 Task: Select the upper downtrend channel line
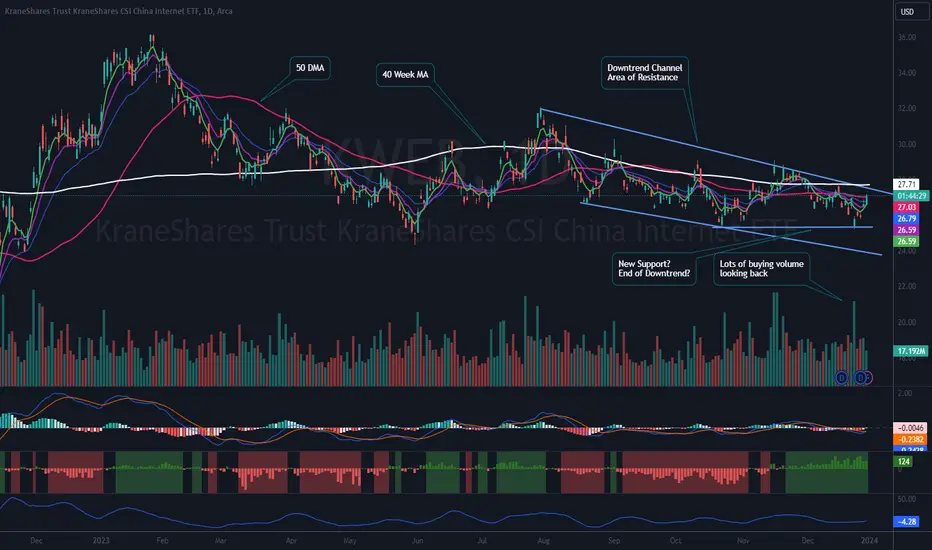click(x=716, y=151)
